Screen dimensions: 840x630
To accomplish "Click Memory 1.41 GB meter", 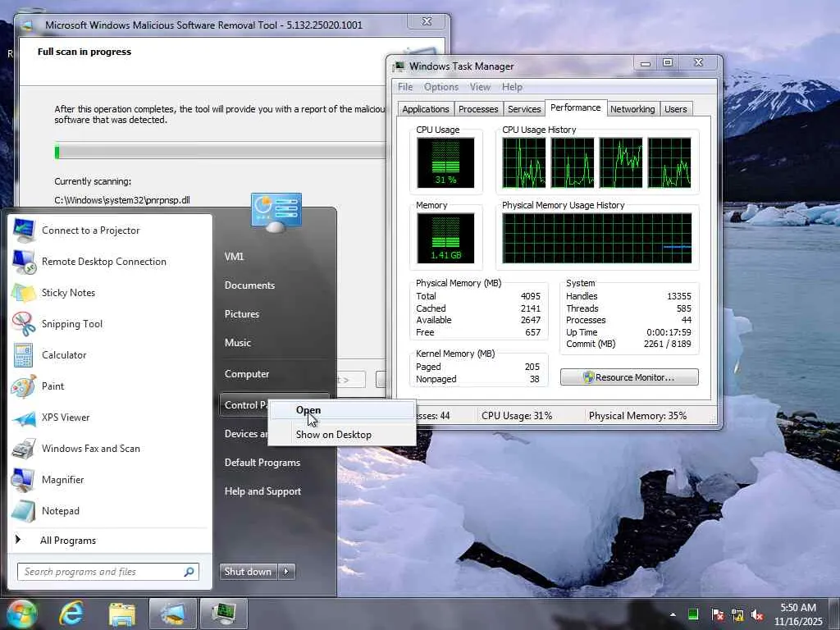I will (x=445, y=239).
